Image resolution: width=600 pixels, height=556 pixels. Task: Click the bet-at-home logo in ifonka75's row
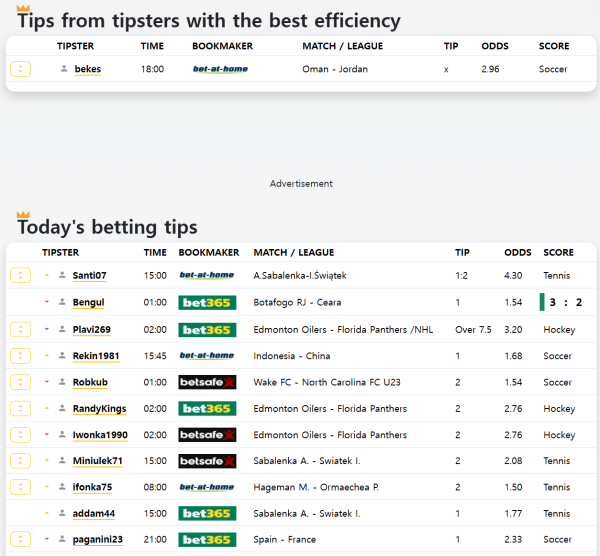206,487
